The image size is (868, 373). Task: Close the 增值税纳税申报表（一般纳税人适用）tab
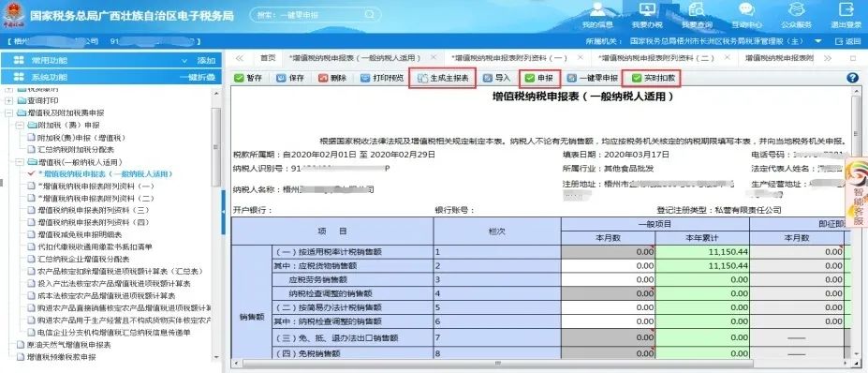pyautogui.click(x=434, y=57)
